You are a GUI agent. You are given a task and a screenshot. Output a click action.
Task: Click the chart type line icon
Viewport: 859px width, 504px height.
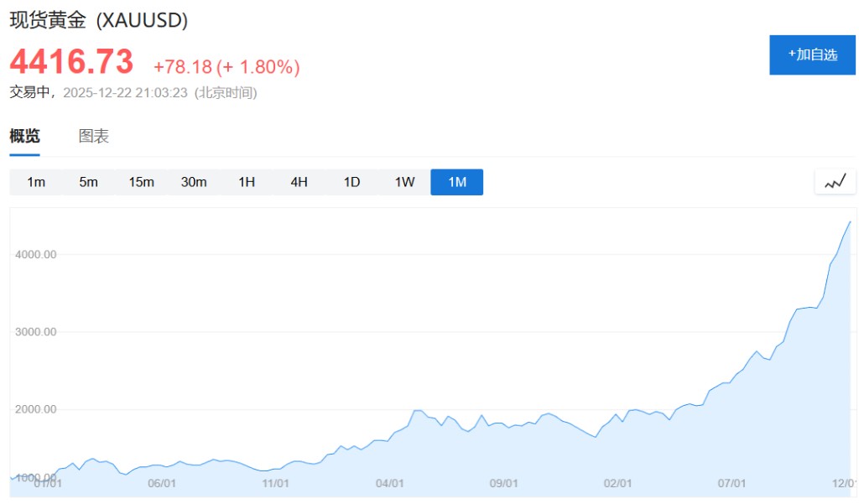(x=835, y=181)
